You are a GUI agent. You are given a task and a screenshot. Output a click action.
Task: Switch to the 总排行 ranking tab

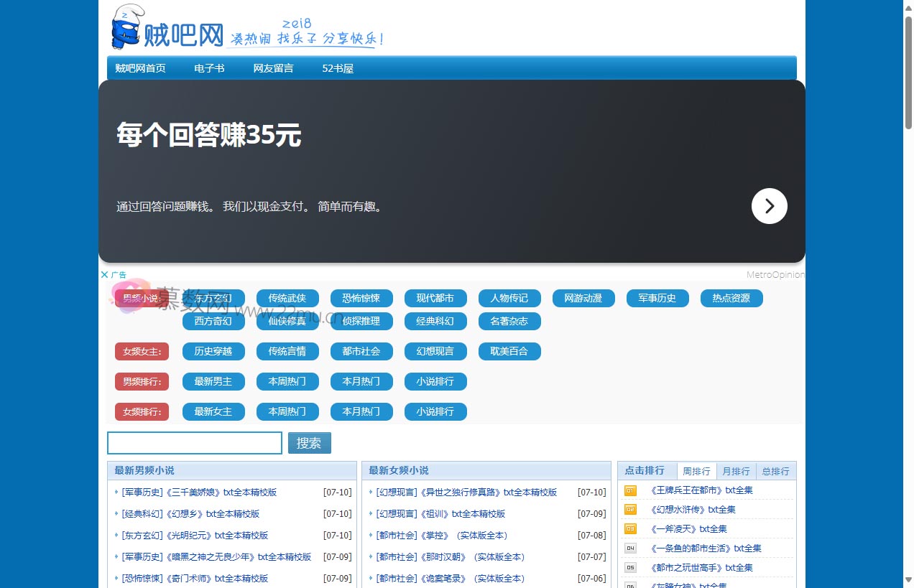point(775,471)
